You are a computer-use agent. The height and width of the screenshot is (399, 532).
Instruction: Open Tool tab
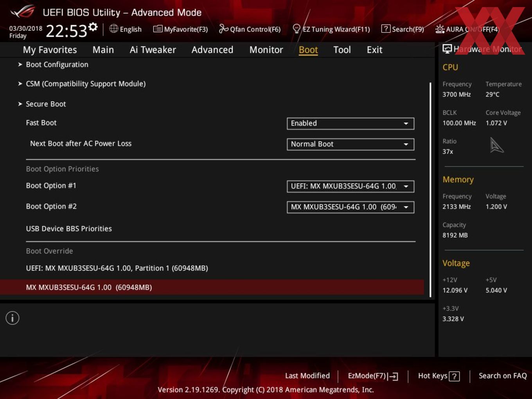coord(342,50)
